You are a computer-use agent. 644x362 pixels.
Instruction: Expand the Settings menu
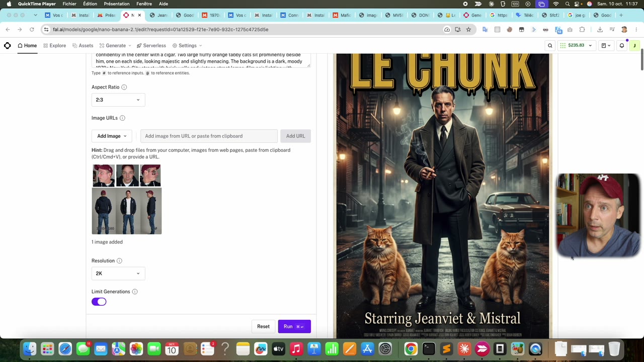point(187,46)
